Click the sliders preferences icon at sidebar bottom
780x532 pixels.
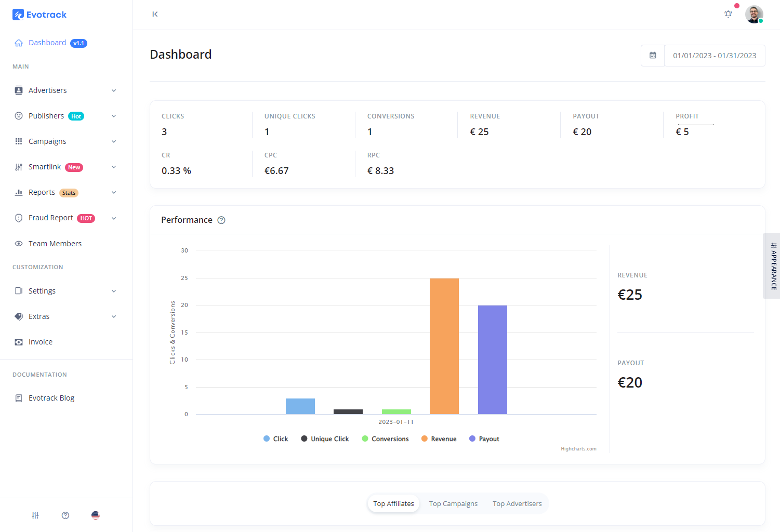point(35,515)
